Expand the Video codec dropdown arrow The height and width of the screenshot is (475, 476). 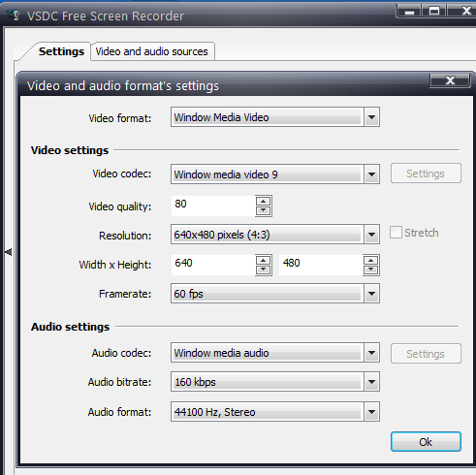[x=371, y=174]
